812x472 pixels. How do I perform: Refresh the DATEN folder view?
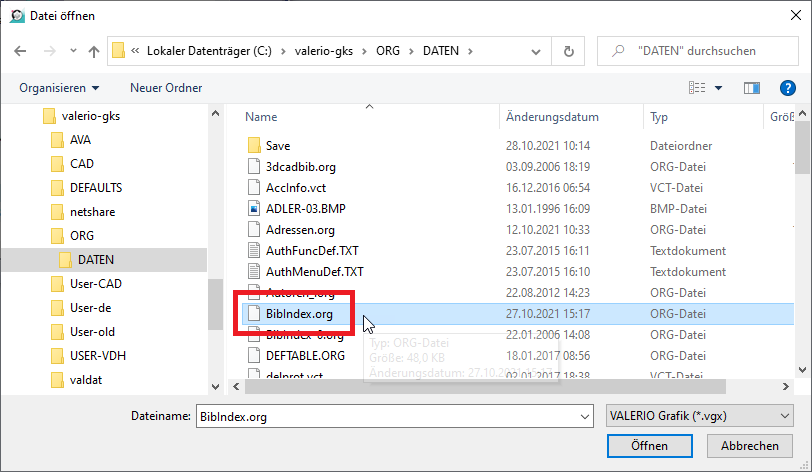568,50
